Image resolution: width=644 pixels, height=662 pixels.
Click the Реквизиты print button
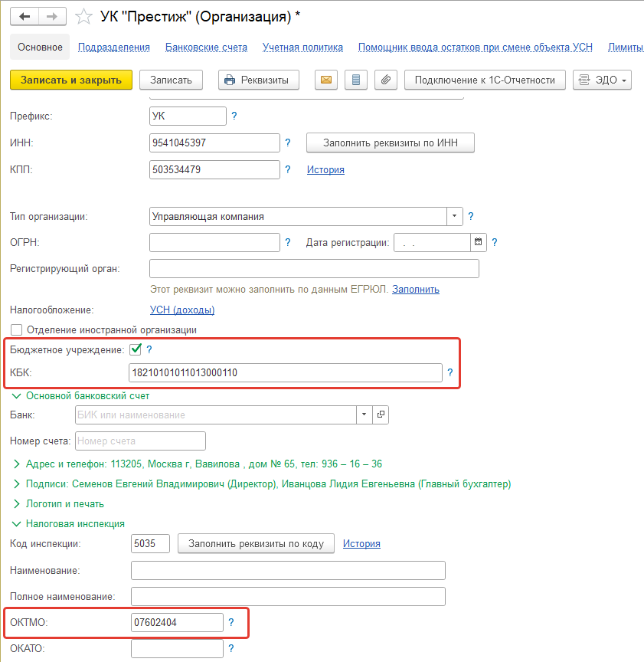[259, 80]
